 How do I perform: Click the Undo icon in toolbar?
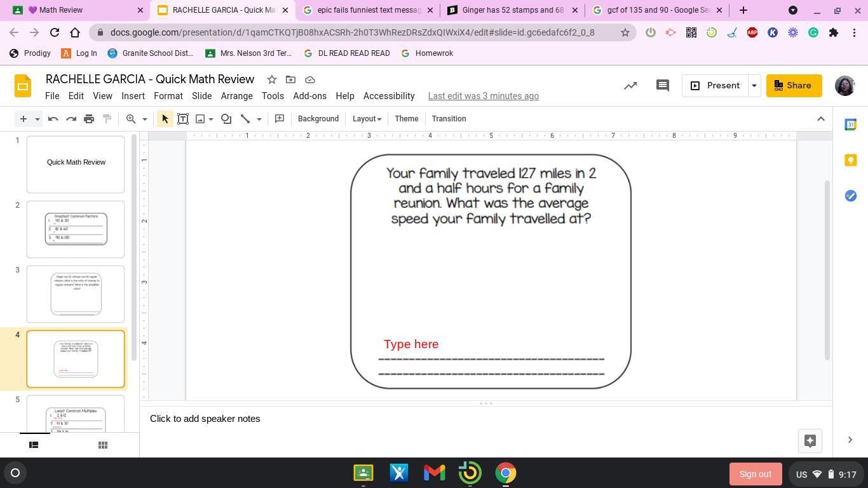click(53, 119)
